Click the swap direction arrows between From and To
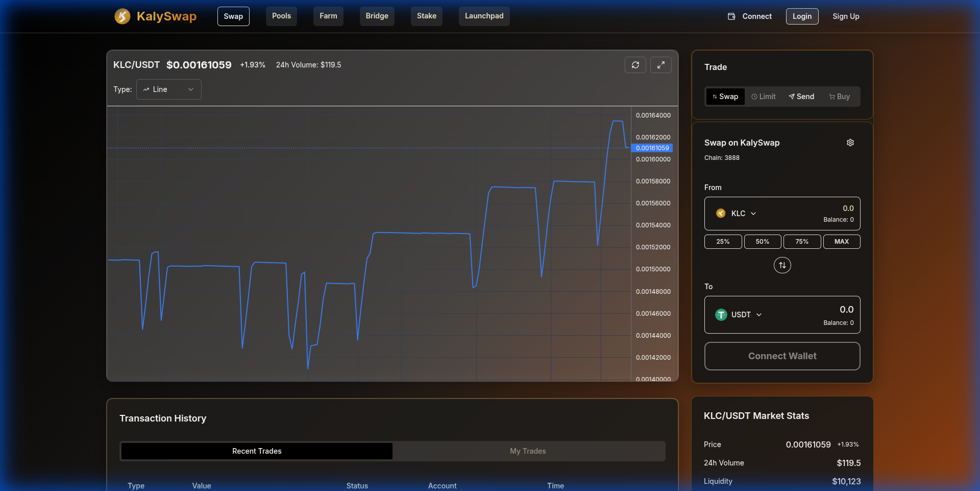 [x=782, y=265]
